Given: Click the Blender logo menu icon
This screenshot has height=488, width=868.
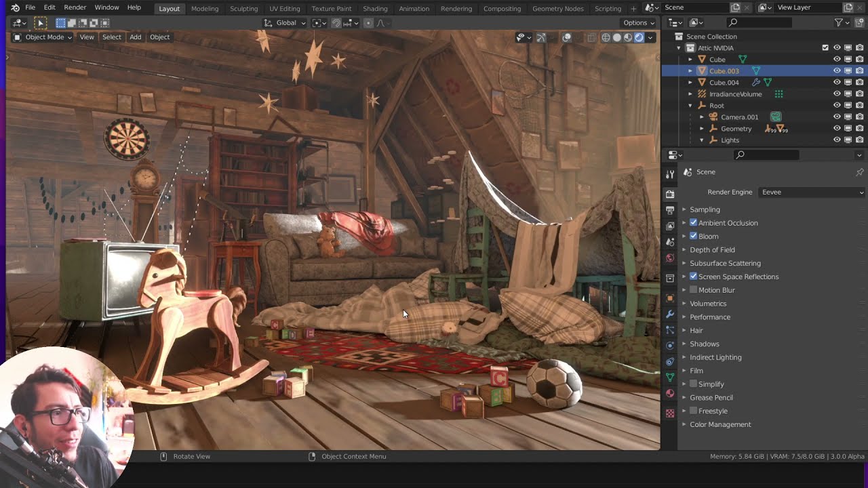Looking at the screenshot, I should (x=15, y=7).
